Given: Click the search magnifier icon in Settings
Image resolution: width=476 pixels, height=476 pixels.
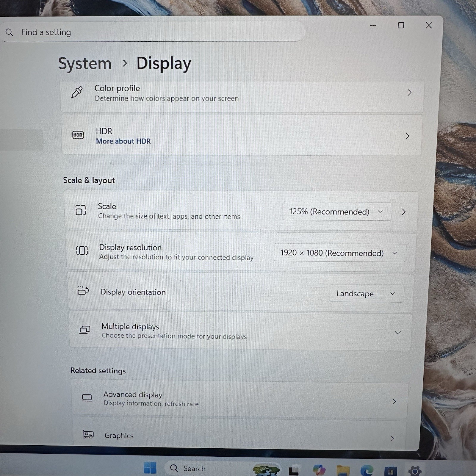Looking at the screenshot, I should coord(10,32).
